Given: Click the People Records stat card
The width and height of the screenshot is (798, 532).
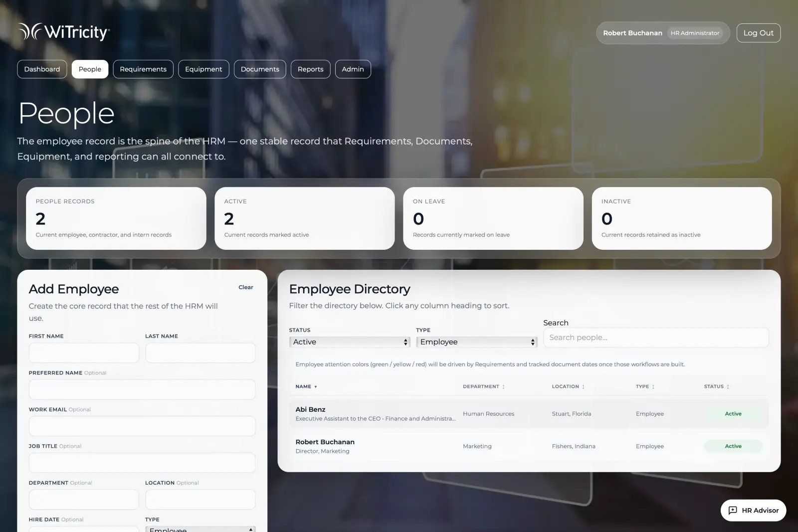Looking at the screenshot, I should [116, 218].
